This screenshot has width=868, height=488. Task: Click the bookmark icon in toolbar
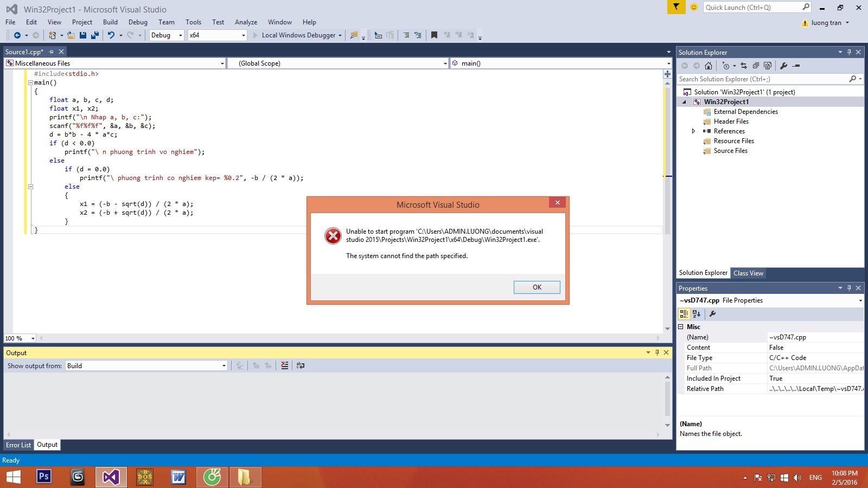434,35
